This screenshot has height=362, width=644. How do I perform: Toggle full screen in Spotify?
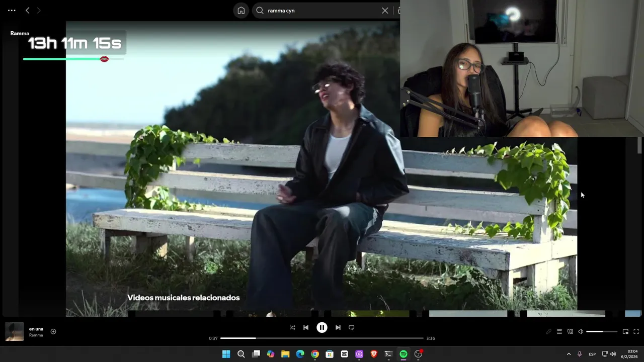(636, 331)
